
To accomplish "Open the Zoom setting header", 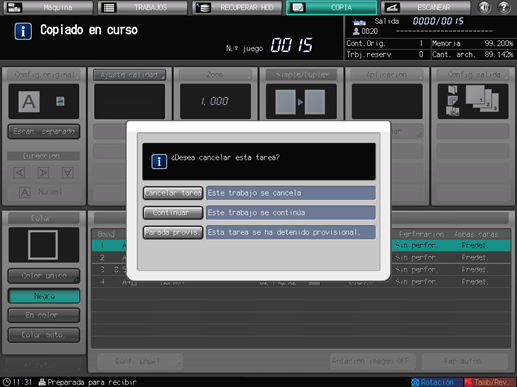I will click(215, 75).
